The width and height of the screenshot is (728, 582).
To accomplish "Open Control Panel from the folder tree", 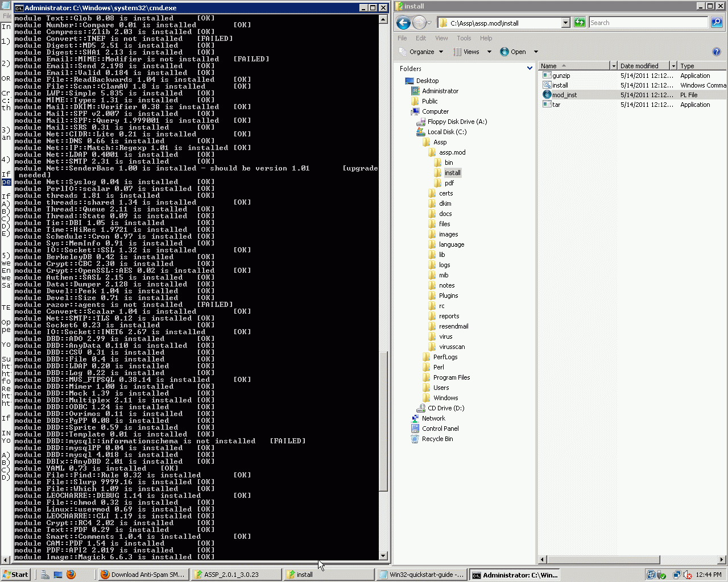I will coord(440,429).
